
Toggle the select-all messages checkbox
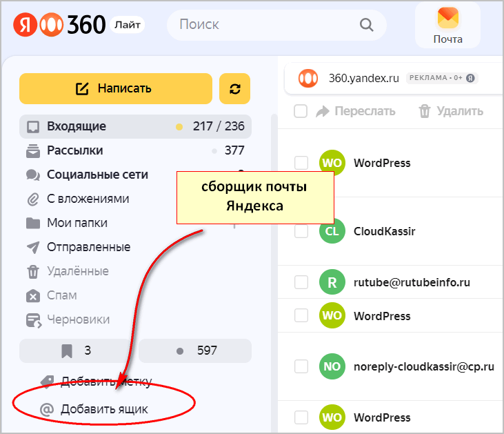point(301,111)
